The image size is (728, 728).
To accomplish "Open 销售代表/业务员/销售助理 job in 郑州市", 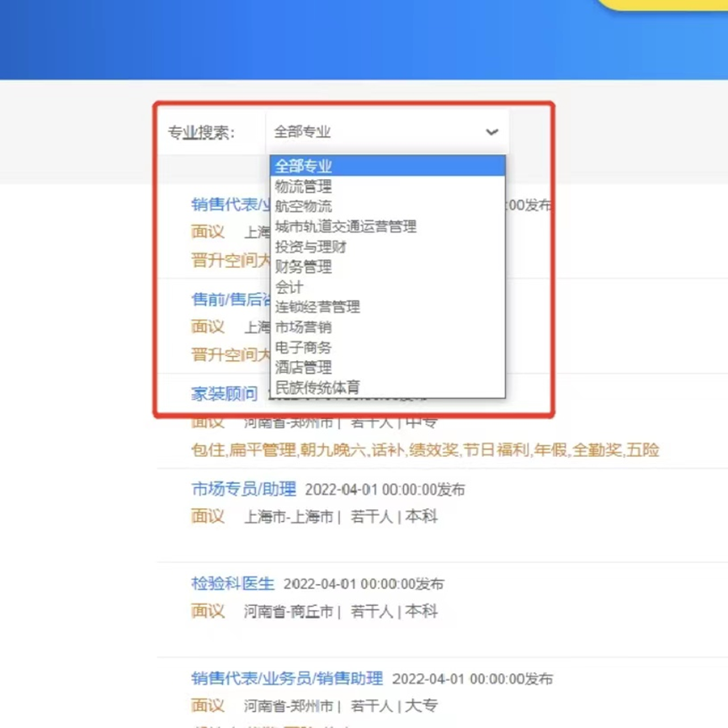I will click(x=287, y=678).
